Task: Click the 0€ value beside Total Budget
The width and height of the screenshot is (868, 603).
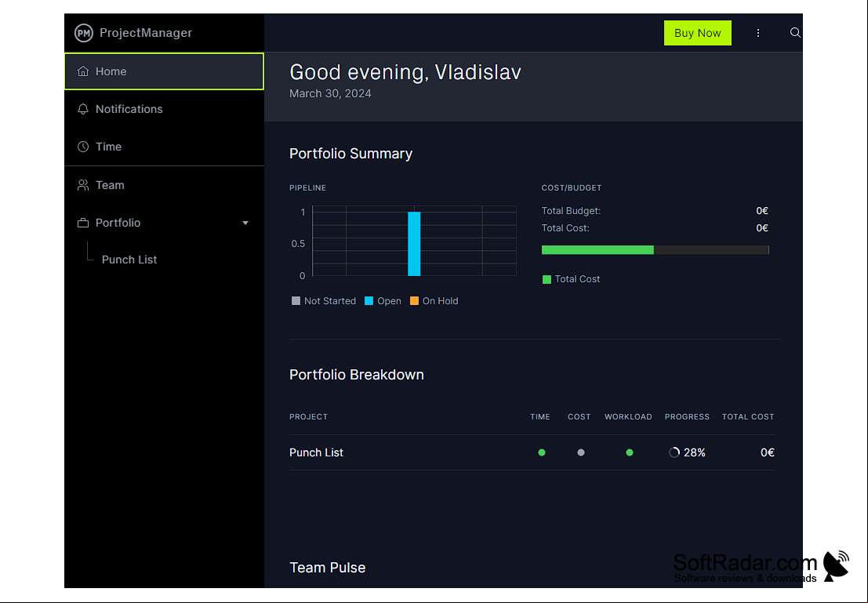Action: (x=762, y=211)
